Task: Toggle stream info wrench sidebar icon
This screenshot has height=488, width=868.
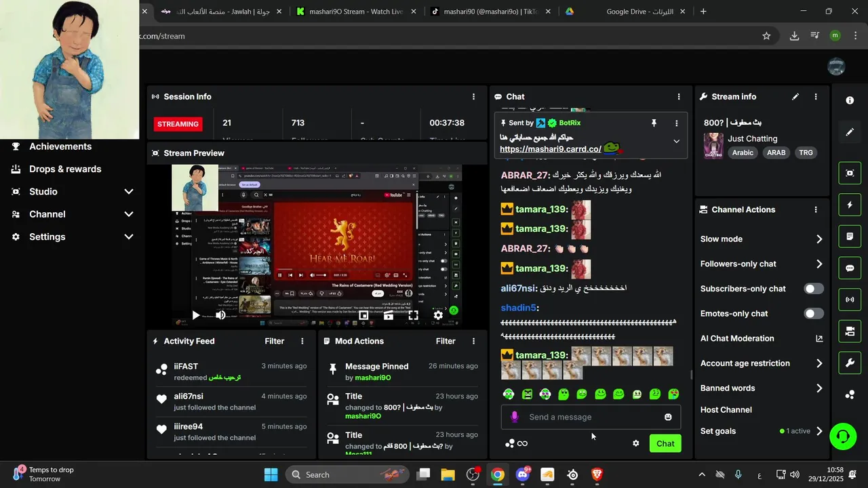Action: coord(850,363)
